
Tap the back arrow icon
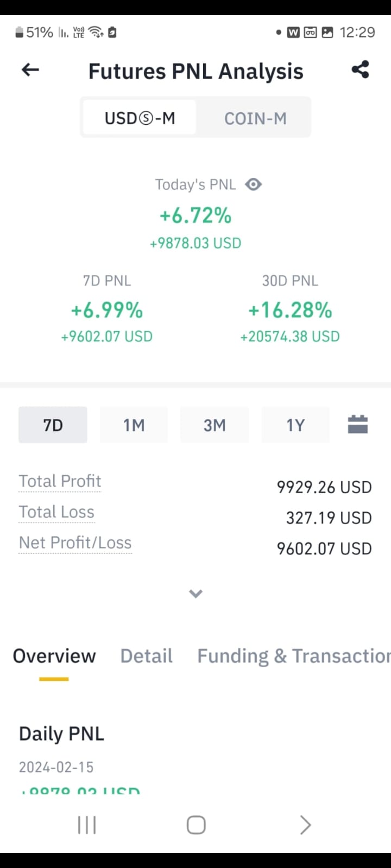click(30, 69)
